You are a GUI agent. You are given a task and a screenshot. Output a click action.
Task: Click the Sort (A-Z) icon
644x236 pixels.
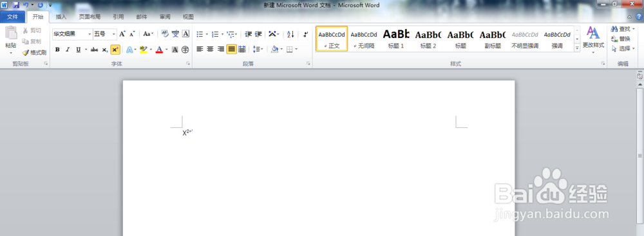point(290,34)
